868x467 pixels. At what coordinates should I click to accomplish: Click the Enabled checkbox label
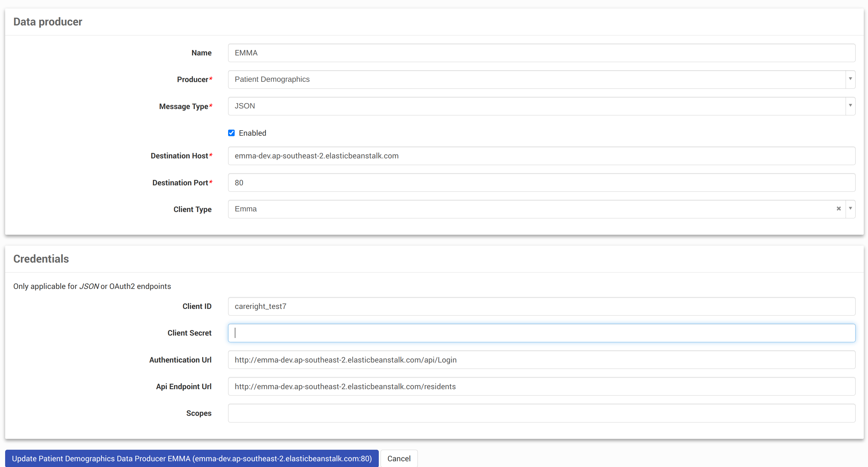click(x=252, y=133)
